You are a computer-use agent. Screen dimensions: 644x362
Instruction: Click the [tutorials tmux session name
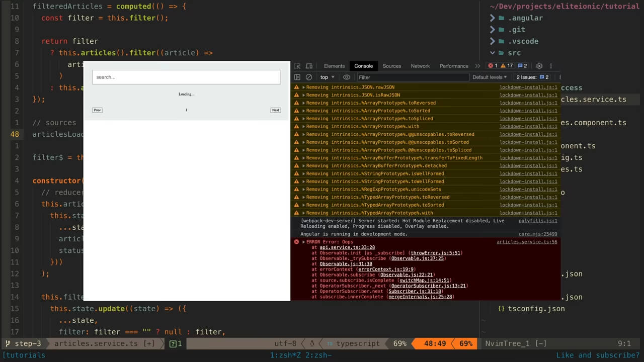(24, 355)
